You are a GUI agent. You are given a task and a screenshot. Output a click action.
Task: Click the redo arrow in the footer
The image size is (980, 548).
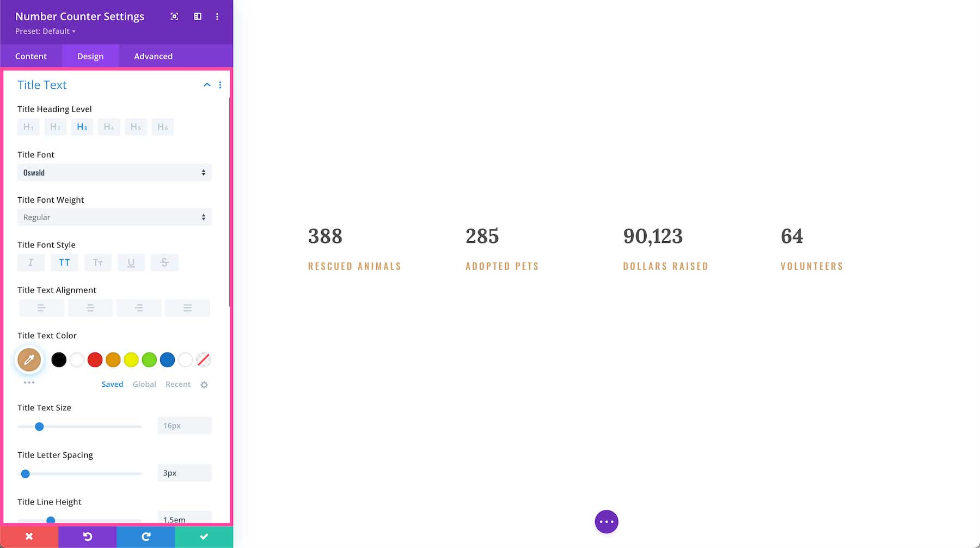tap(145, 536)
